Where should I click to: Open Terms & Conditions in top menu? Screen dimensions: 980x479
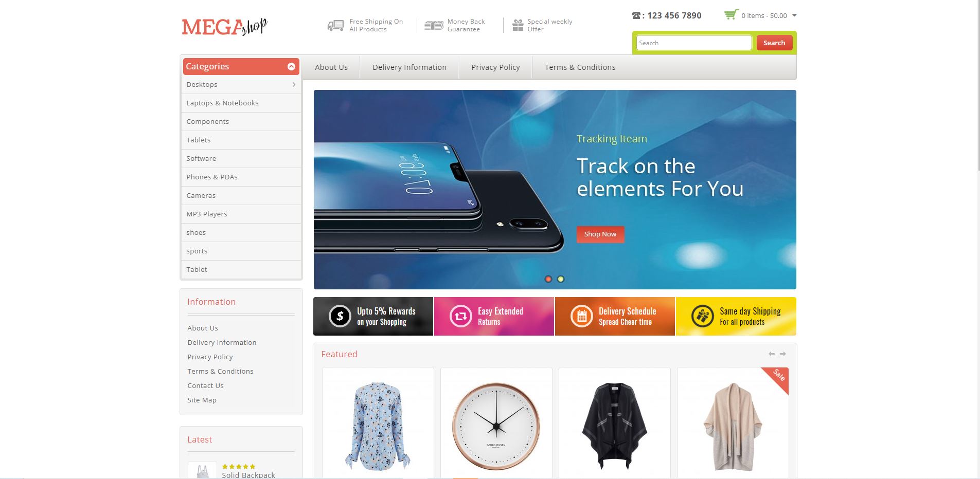[x=580, y=67]
